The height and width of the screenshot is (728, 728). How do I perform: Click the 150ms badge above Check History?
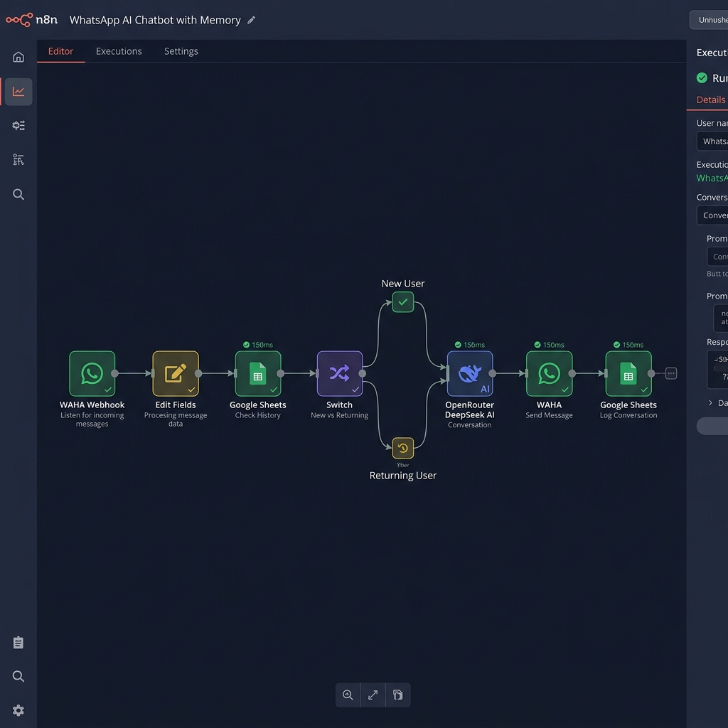(257, 345)
